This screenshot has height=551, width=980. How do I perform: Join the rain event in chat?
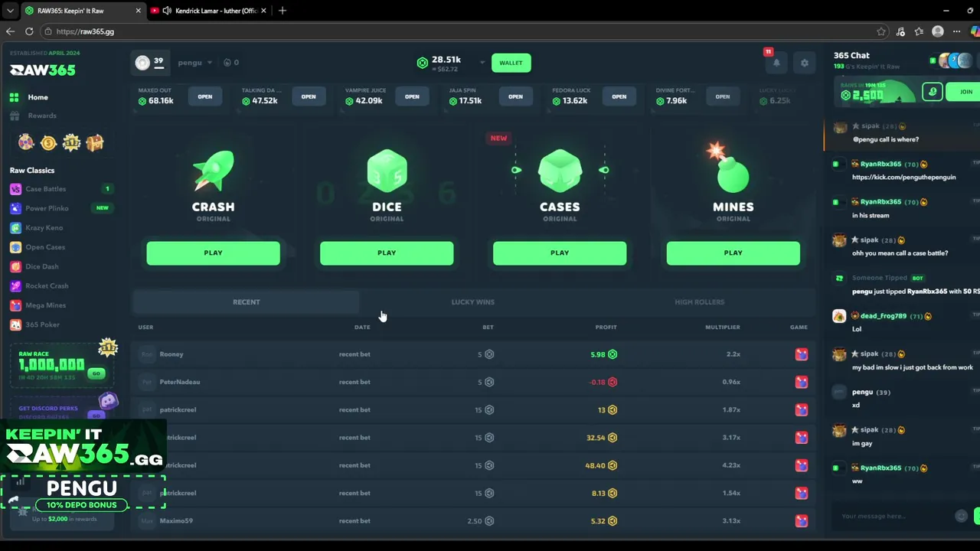pyautogui.click(x=965, y=92)
